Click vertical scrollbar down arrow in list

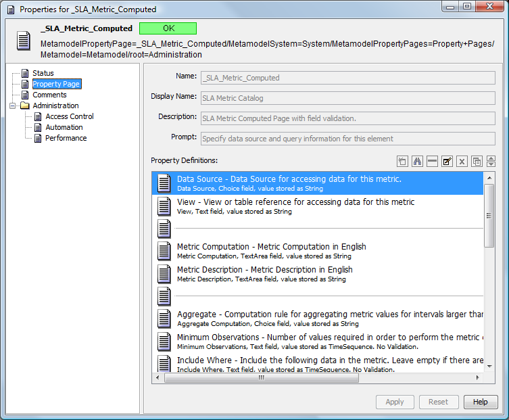coord(489,367)
